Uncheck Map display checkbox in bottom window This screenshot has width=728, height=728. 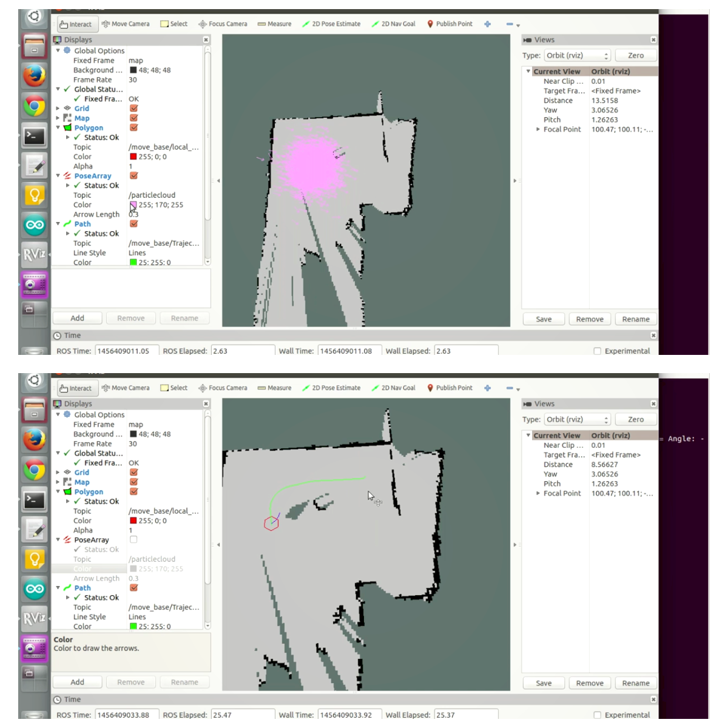(133, 482)
